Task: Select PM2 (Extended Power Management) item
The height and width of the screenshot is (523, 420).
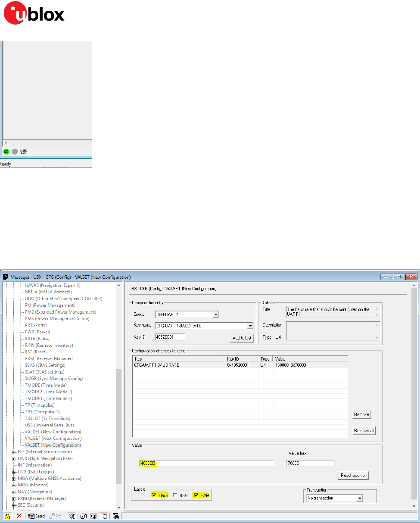Action: pos(60,312)
